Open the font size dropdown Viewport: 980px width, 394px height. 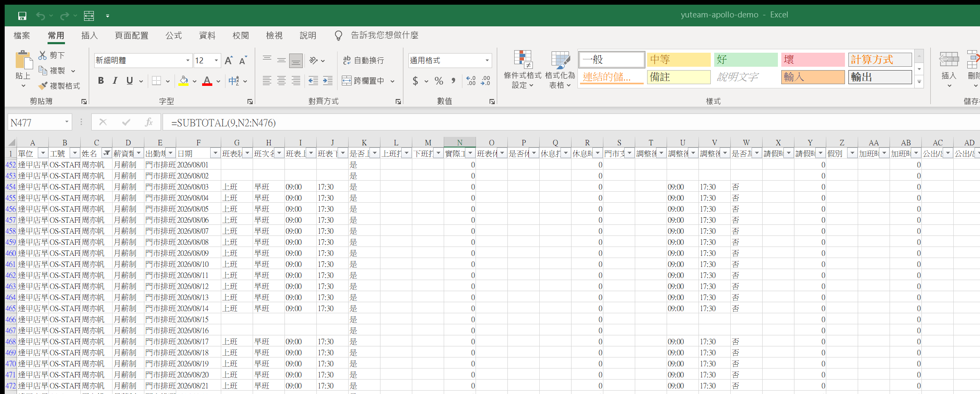pyautogui.click(x=216, y=60)
